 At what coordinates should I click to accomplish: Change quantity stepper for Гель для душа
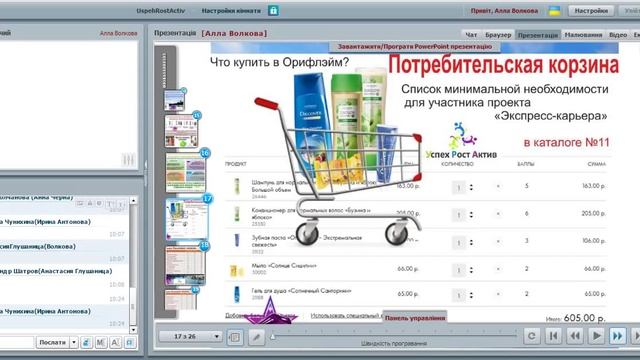coord(471,295)
